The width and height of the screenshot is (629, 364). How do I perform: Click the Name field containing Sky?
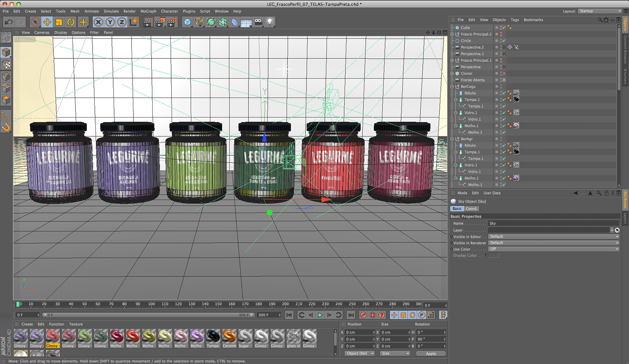pos(554,223)
